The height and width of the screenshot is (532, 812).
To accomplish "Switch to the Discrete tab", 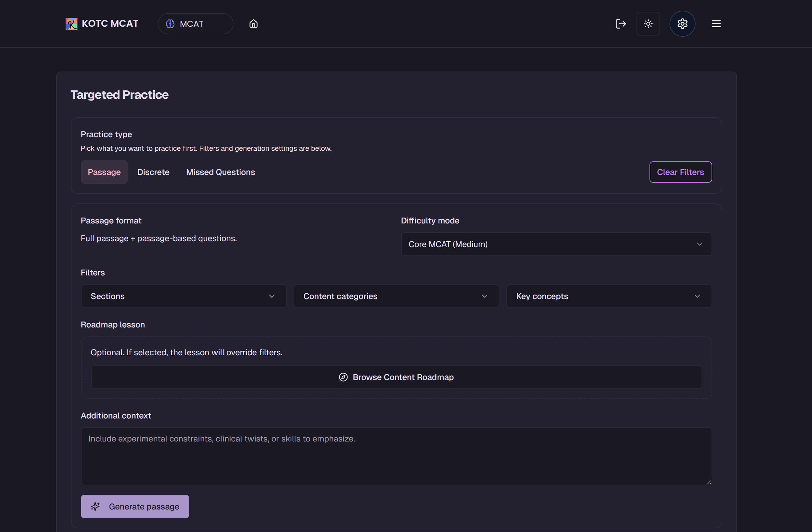I will click(153, 172).
